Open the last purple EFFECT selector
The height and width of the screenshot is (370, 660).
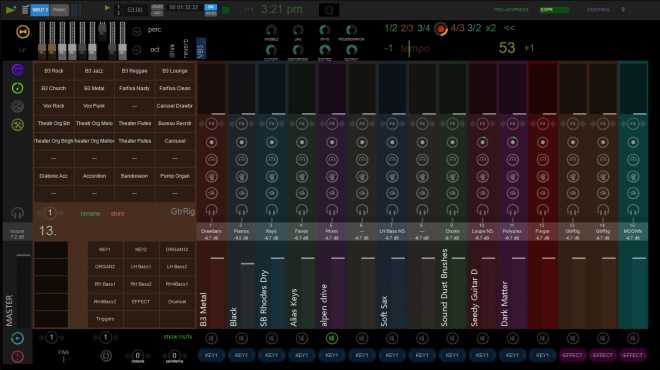tap(633, 356)
